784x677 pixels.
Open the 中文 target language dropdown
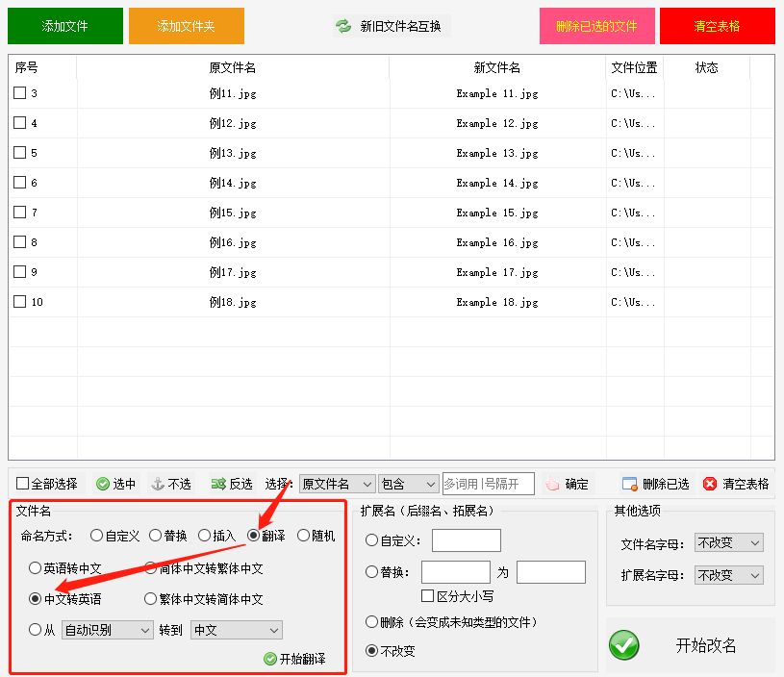tap(237, 630)
